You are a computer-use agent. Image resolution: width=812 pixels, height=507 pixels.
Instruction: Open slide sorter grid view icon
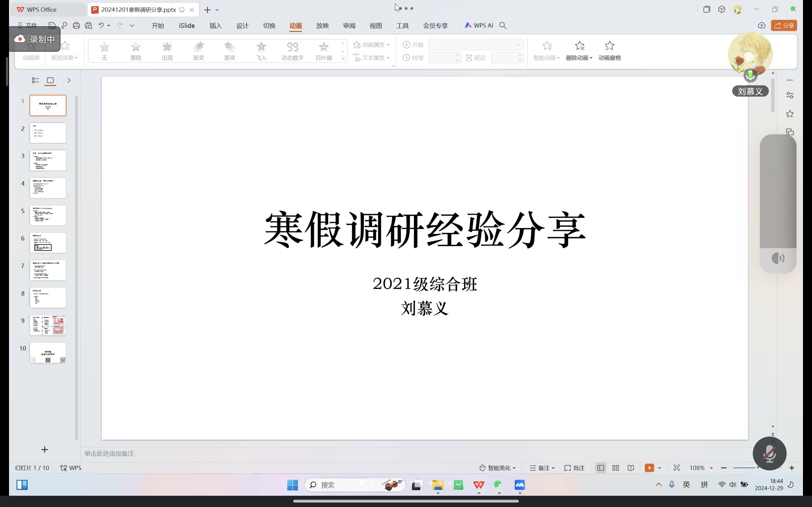615,468
